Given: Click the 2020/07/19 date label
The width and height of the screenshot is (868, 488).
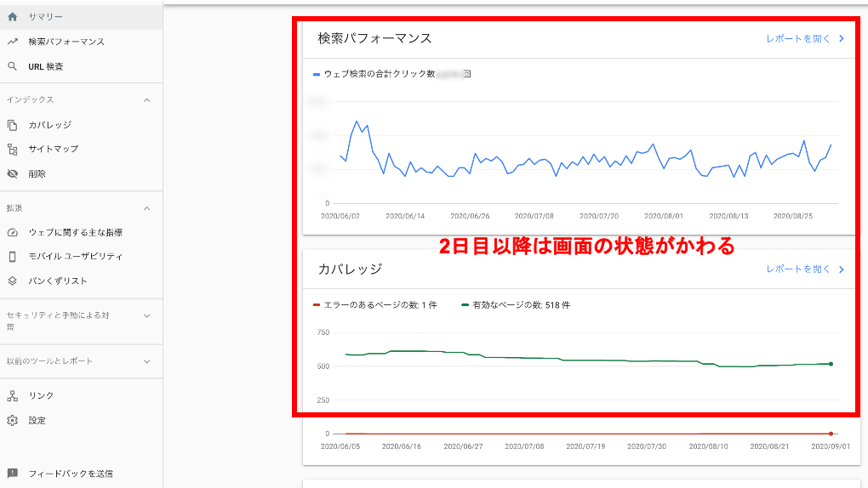Looking at the screenshot, I should (x=585, y=446).
